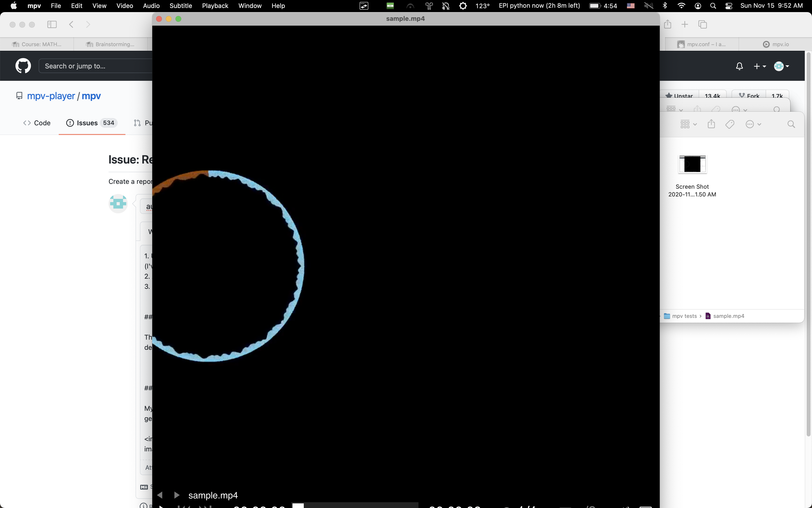Expand the GitHub plus create-new menu

click(760, 66)
